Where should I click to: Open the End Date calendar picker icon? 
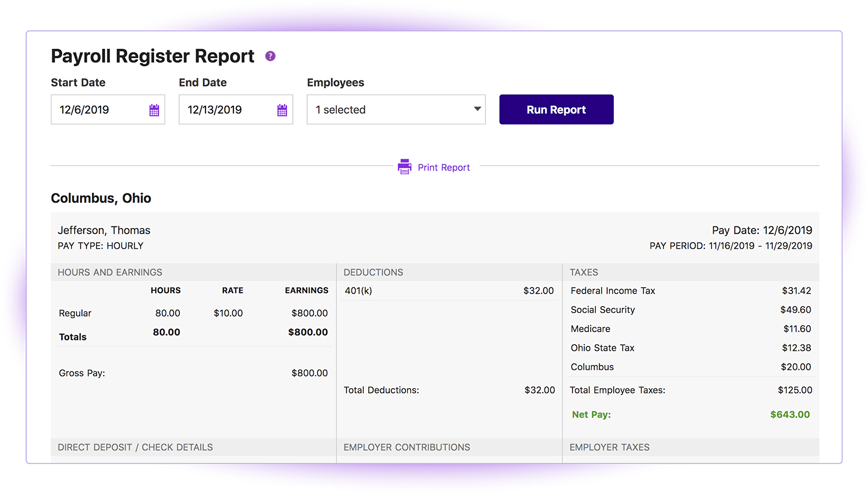(x=282, y=110)
